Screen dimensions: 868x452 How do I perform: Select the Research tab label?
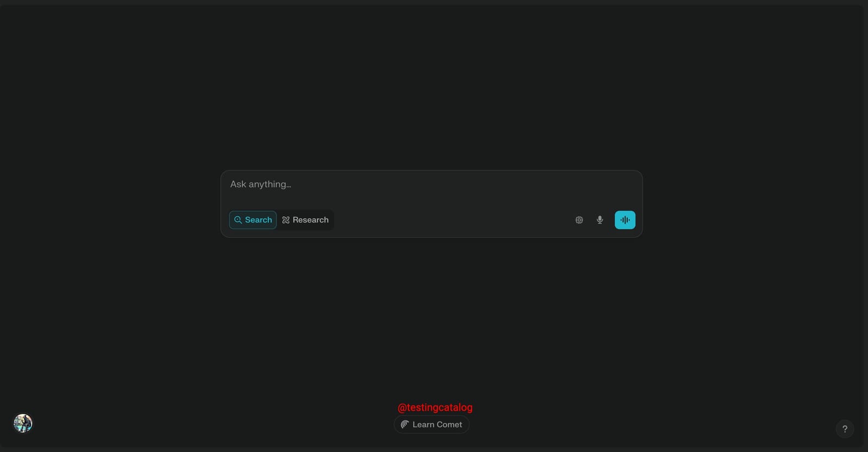pos(310,220)
